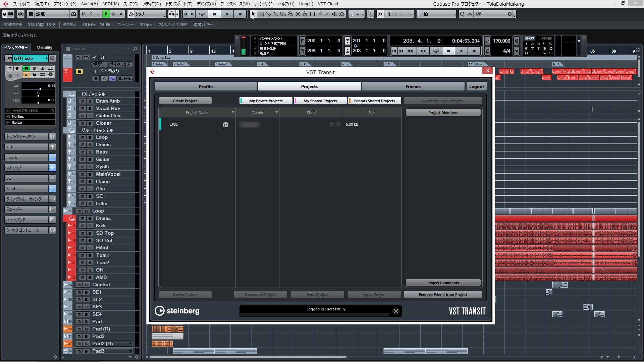Open the Owner column sort dropdown
Image resolution: width=644 pixels, height=362 pixels.
[x=277, y=112]
